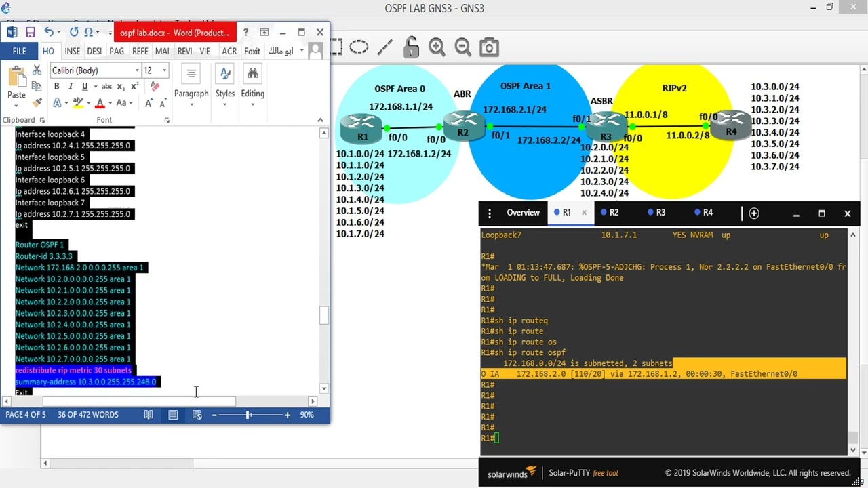Expand the font color arrow
Image resolution: width=868 pixels, height=488 pixels.
click(111, 103)
